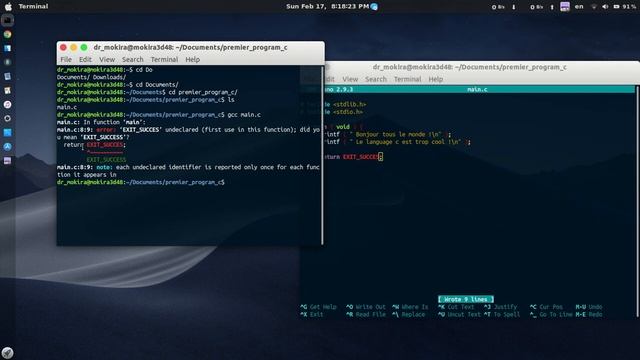The height and width of the screenshot is (360, 640).
Task: Click '^X Exit' nano shortcut
Action: point(312,315)
